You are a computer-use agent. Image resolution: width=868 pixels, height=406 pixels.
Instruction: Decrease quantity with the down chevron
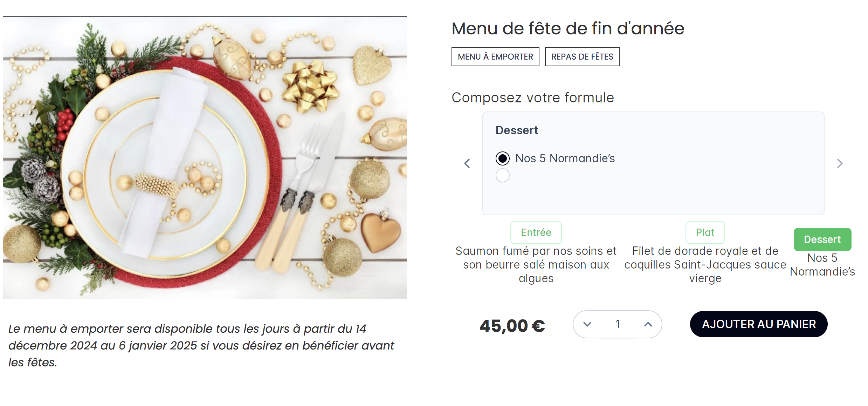click(587, 324)
